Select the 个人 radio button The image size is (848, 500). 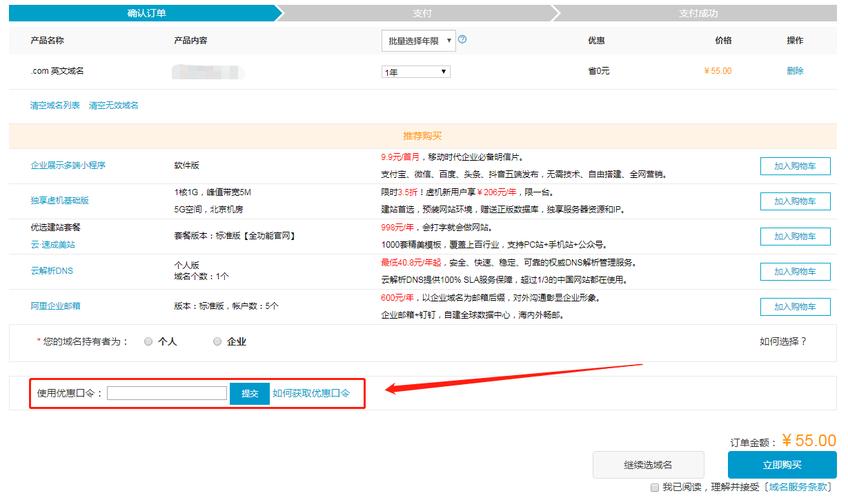[x=148, y=341]
